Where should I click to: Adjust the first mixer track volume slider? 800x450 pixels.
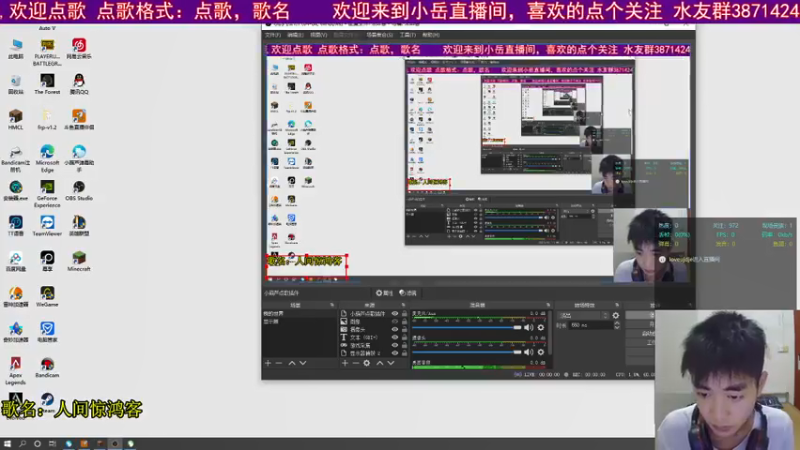pos(467,328)
